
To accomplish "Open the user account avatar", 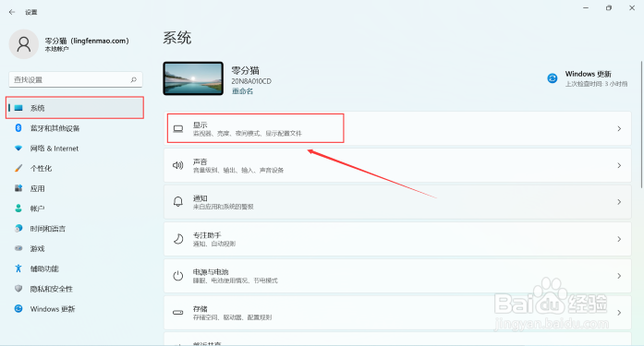I will click(x=24, y=44).
